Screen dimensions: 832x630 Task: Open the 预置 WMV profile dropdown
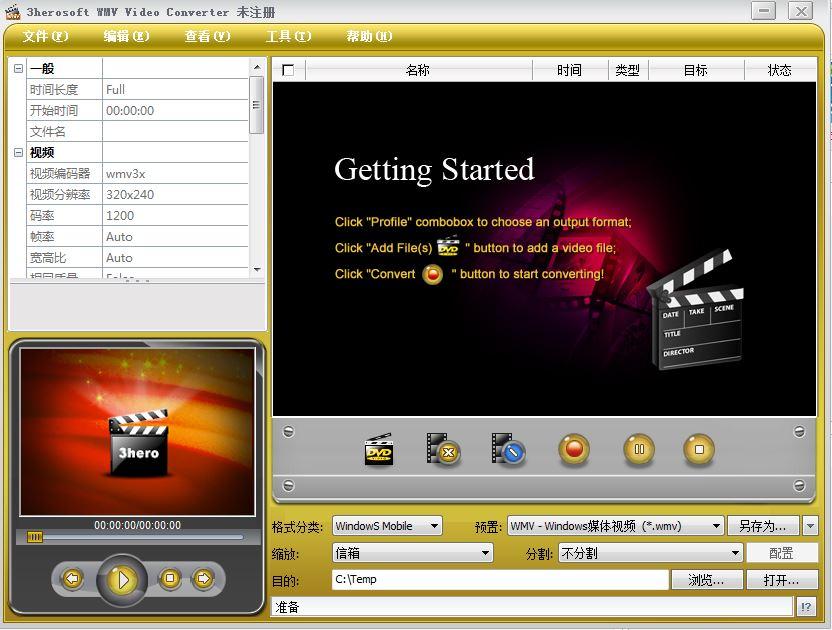click(616, 526)
